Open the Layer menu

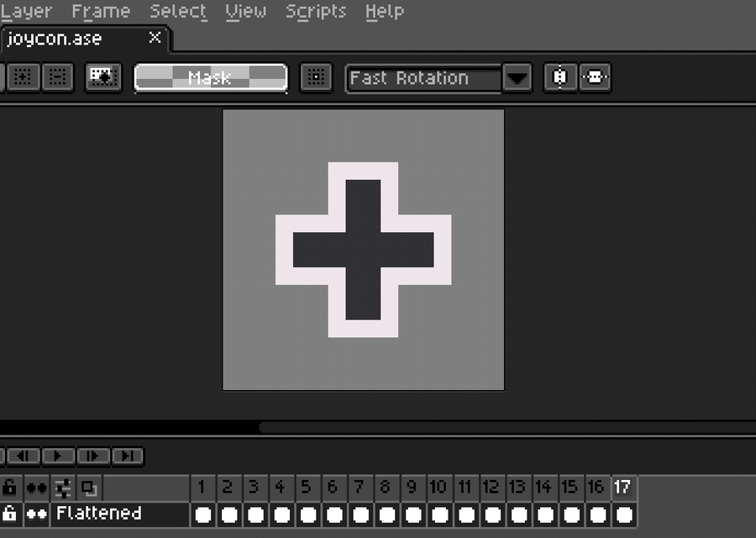click(x=25, y=11)
